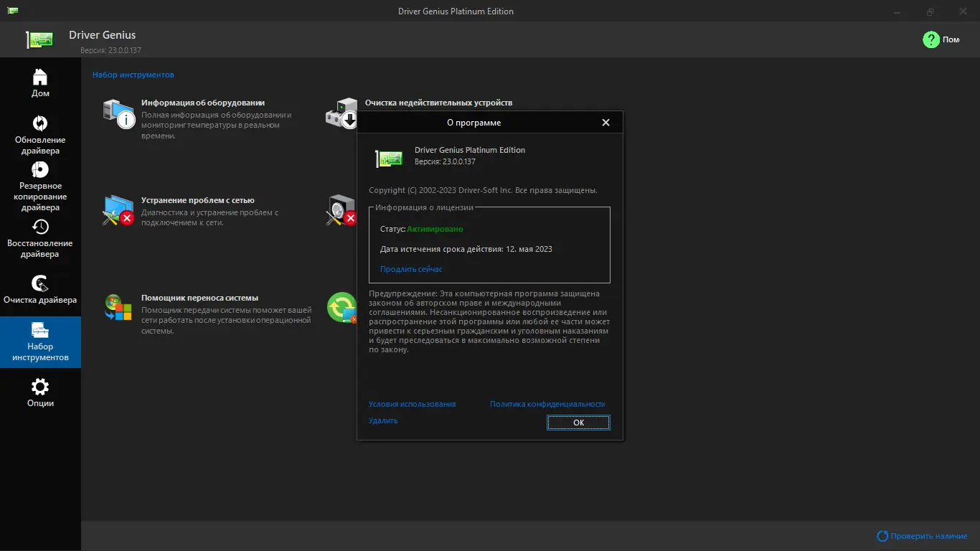Screen dimensions: 980x551
Task: Click the Предупреждение warning paragraph
Action: [x=489, y=321]
